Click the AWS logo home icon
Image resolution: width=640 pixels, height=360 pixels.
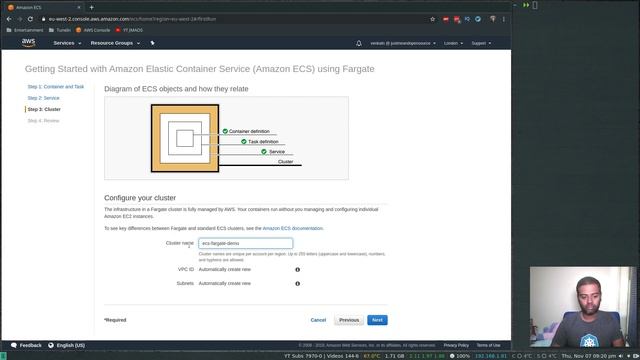click(29, 42)
